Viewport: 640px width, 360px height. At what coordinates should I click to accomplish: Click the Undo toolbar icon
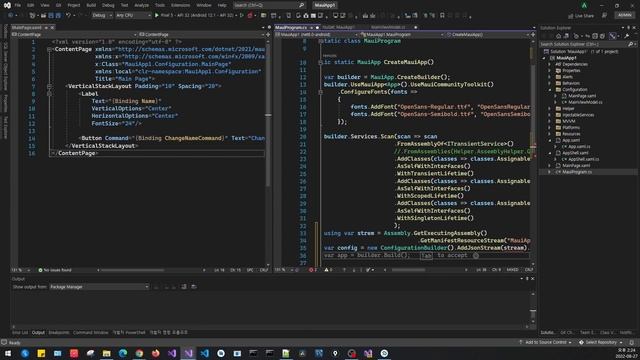pyautogui.click(x=68, y=16)
